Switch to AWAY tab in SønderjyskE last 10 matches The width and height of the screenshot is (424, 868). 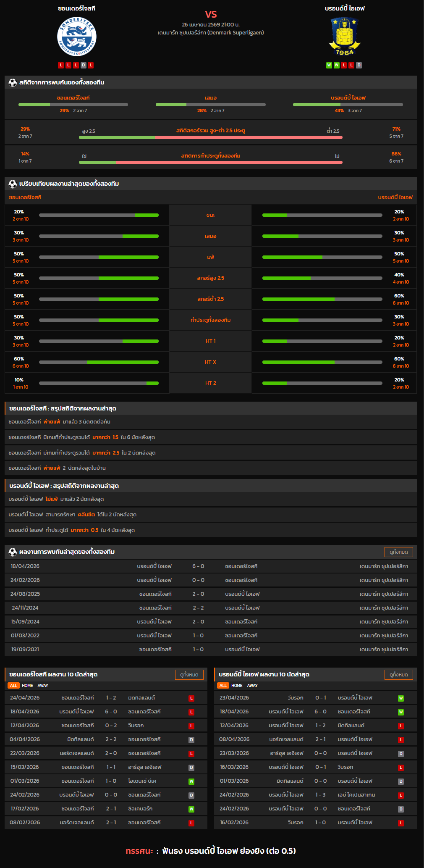tap(43, 686)
